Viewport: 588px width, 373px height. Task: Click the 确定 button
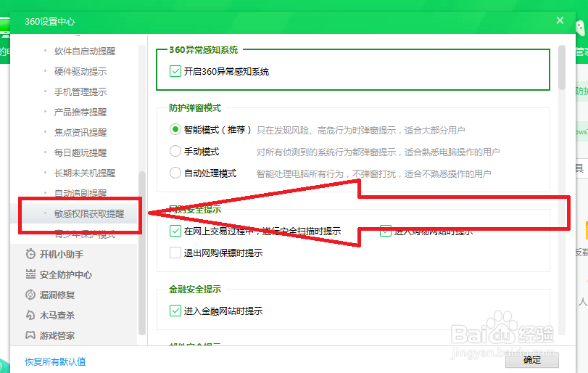click(531, 360)
